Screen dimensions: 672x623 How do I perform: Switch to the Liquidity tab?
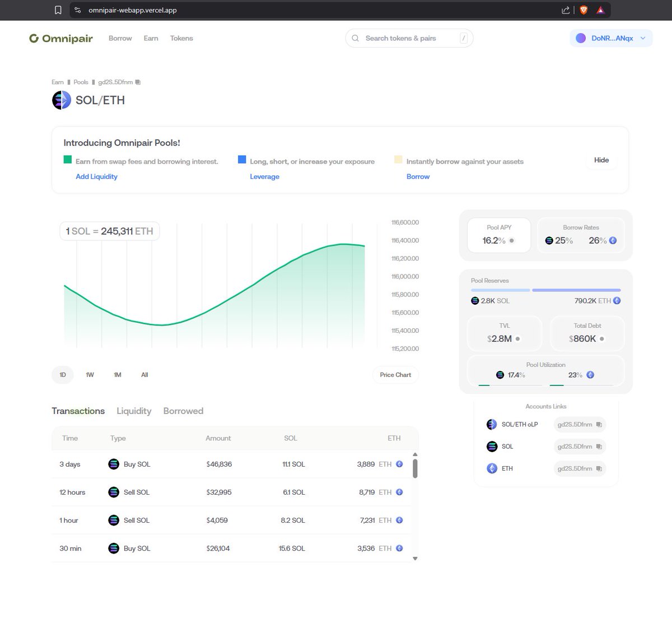(134, 411)
